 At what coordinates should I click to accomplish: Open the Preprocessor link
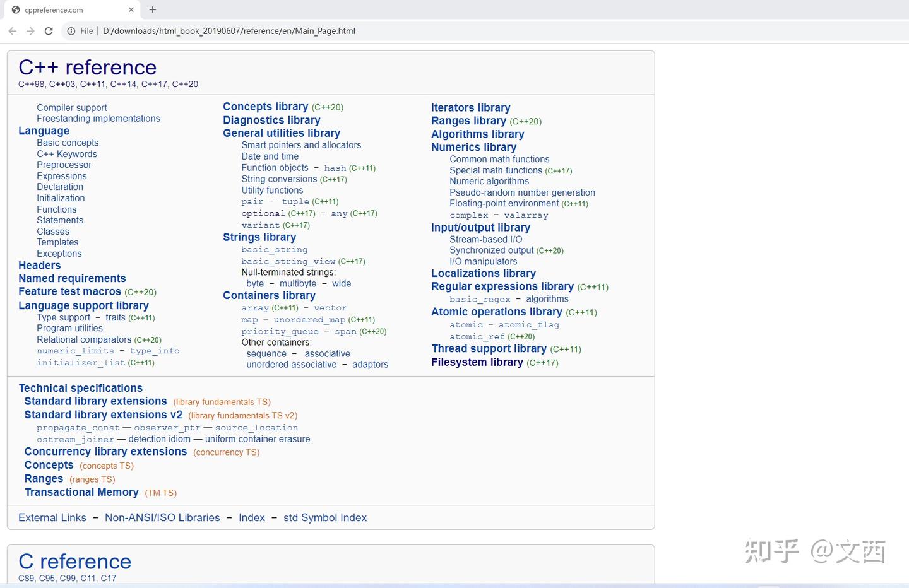(x=64, y=165)
